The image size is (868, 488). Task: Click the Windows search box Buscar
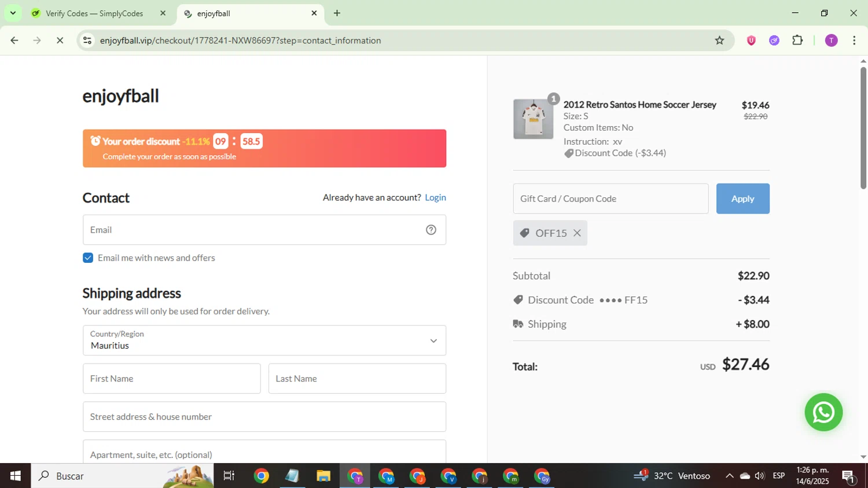(122, 476)
